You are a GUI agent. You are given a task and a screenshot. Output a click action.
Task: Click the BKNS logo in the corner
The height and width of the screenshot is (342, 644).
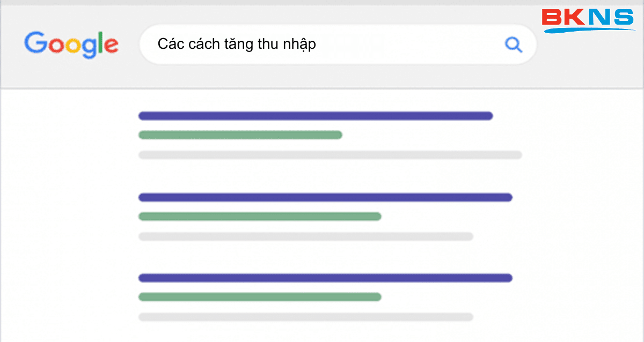[x=588, y=20]
